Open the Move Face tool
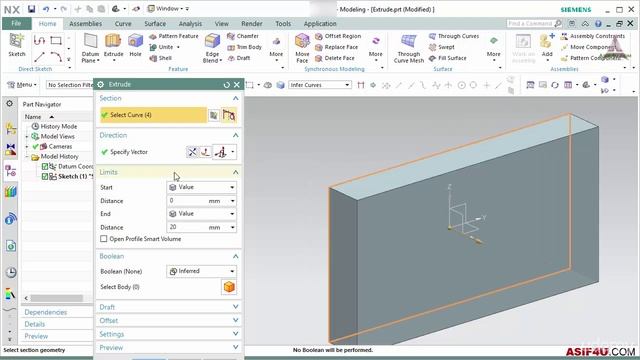Screen dimensions: 640x360 302,48
